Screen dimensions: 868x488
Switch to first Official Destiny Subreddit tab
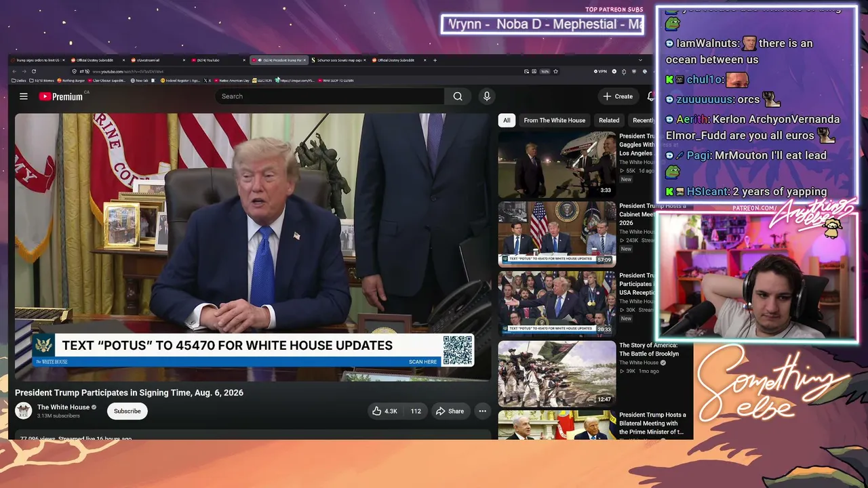pos(98,60)
